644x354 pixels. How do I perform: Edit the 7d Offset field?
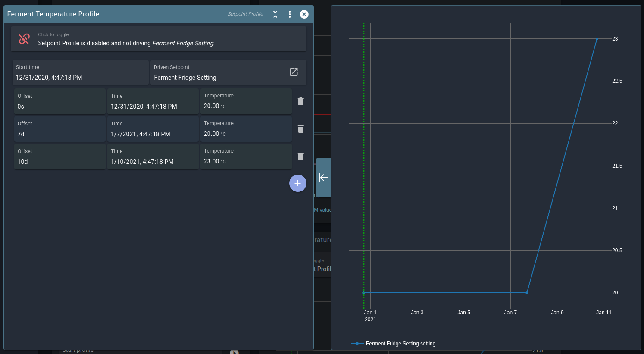click(x=60, y=129)
